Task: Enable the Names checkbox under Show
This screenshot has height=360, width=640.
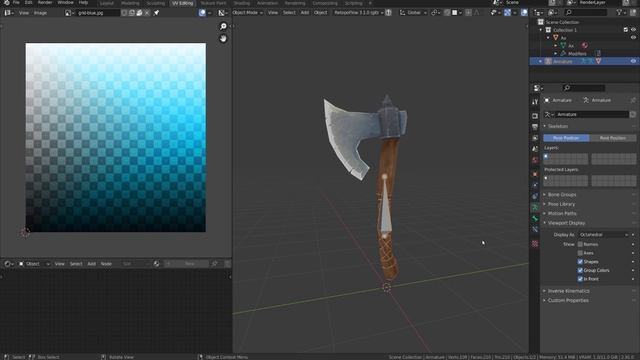Action: 580,244
